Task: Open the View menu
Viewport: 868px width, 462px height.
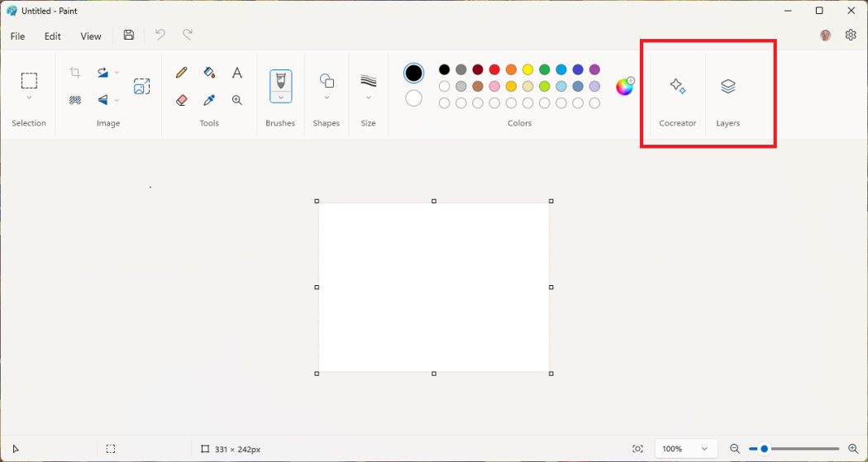Action: coord(91,36)
